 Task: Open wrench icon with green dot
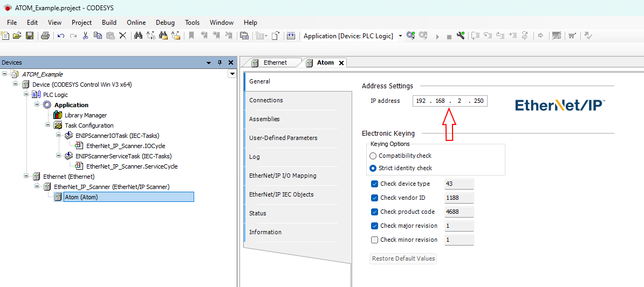point(461,36)
